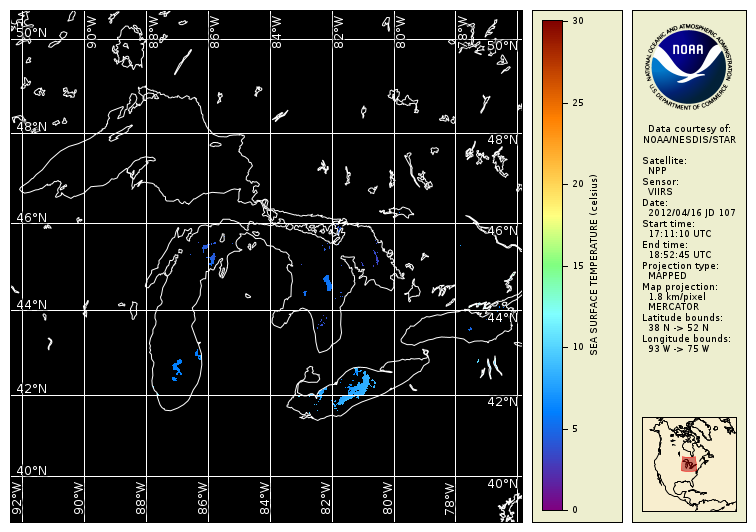The height and width of the screenshot is (532, 756).
Task: Click the "Sensor:" heading
Action: click(x=660, y=182)
